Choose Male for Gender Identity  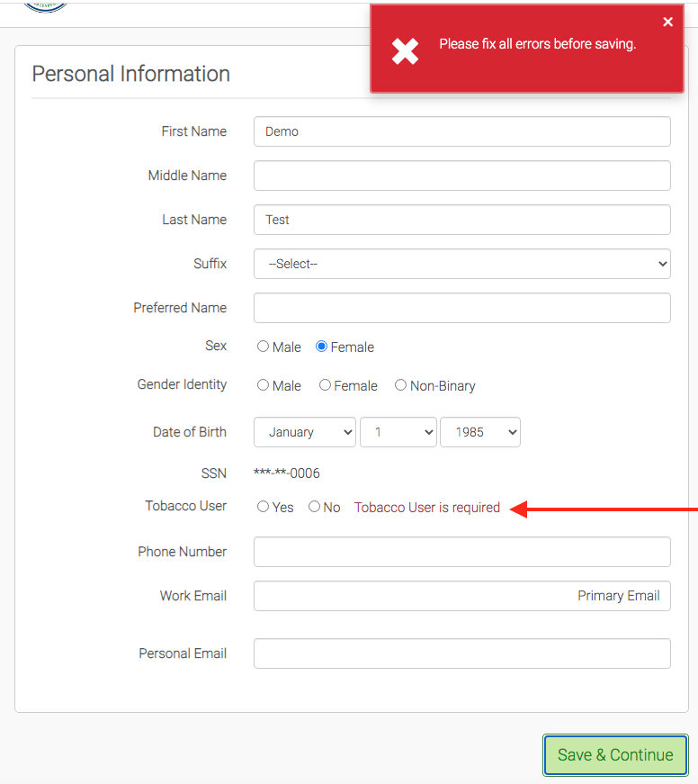tap(264, 385)
